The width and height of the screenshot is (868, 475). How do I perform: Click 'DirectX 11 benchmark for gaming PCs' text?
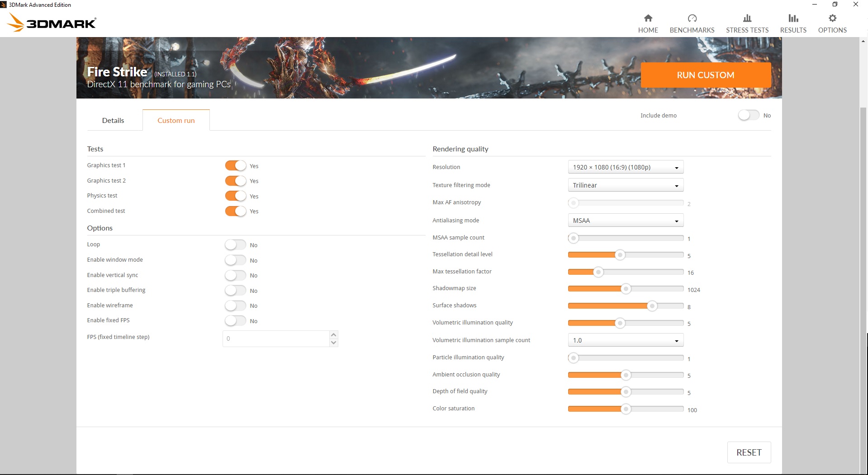click(x=159, y=84)
